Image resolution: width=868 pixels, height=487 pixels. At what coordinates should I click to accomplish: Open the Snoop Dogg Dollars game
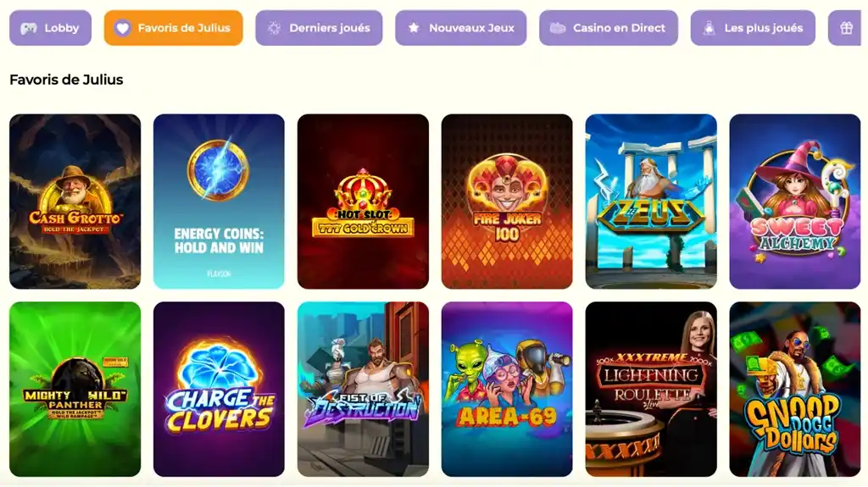795,389
